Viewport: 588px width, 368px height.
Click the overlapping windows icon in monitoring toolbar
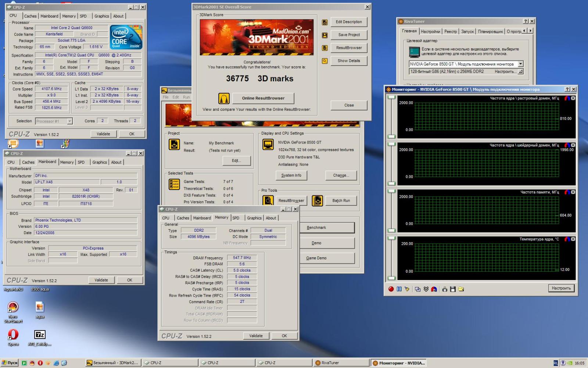coord(417,289)
